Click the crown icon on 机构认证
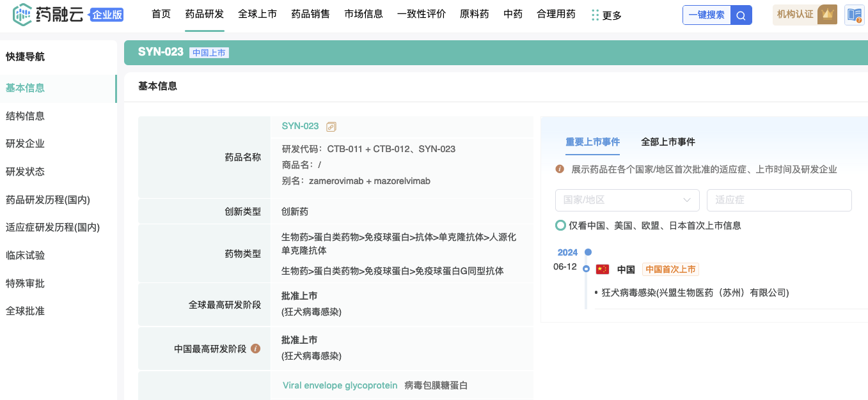This screenshot has width=868, height=400. click(828, 14)
